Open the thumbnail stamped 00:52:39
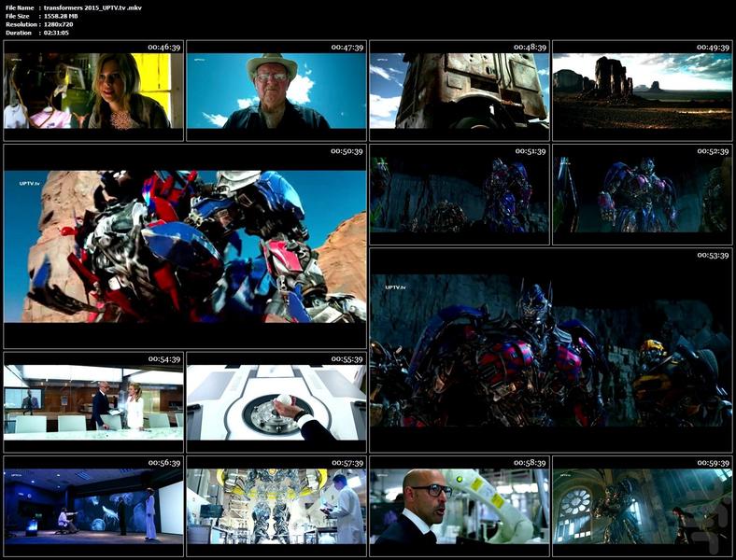This screenshot has height=560, width=736. coord(643,195)
